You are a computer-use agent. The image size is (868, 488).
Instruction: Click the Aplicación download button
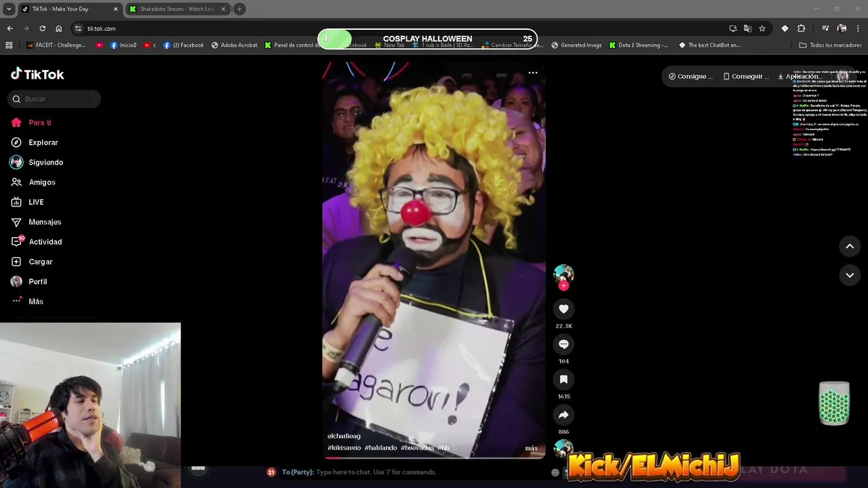click(x=799, y=77)
